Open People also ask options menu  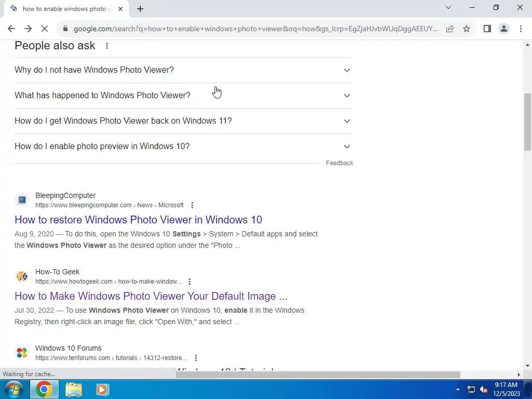[107, 46]
